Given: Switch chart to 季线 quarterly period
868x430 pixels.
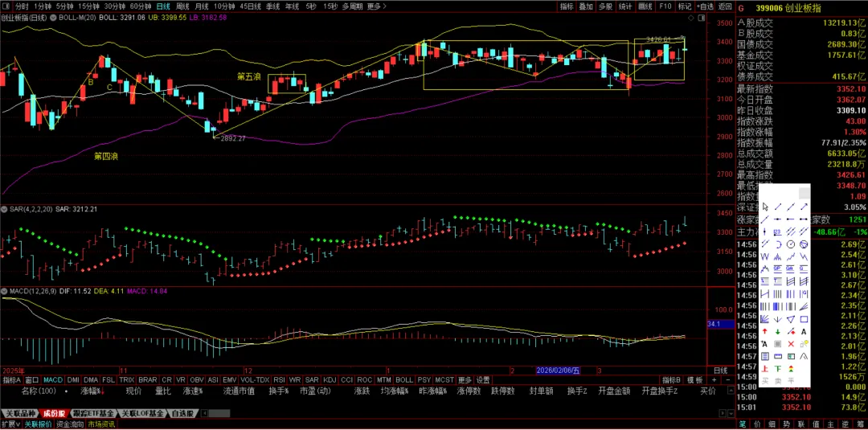Looking at the screenshot, I should pyautogui.click(x=272, y=6).
